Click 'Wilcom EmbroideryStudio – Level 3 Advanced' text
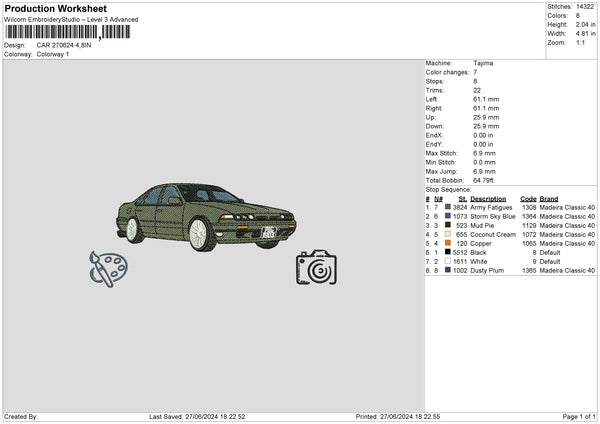The height and width of the screenshot is (424, 600). 71,20
